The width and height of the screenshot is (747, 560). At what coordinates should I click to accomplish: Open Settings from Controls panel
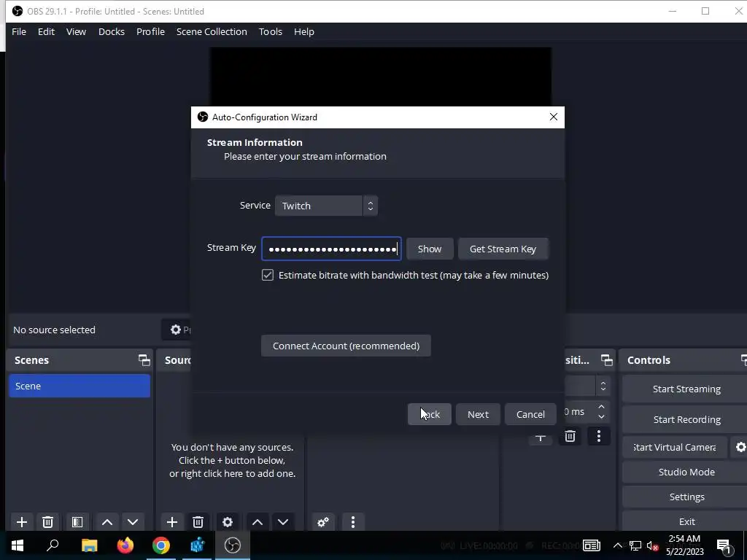point(686,497)
